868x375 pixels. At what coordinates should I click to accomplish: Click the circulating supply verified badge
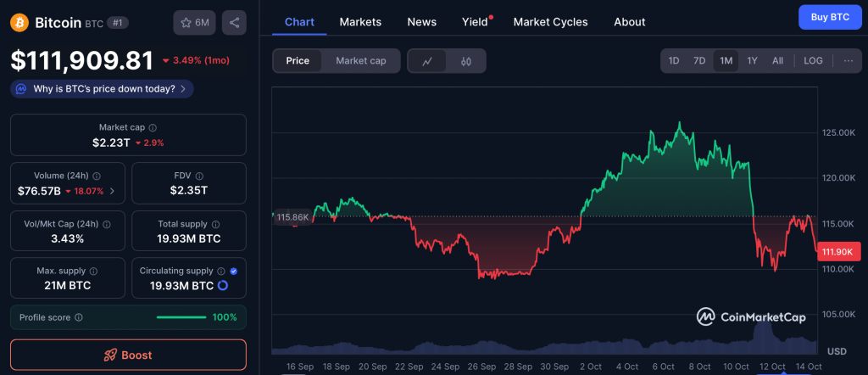tap(234, 271)
